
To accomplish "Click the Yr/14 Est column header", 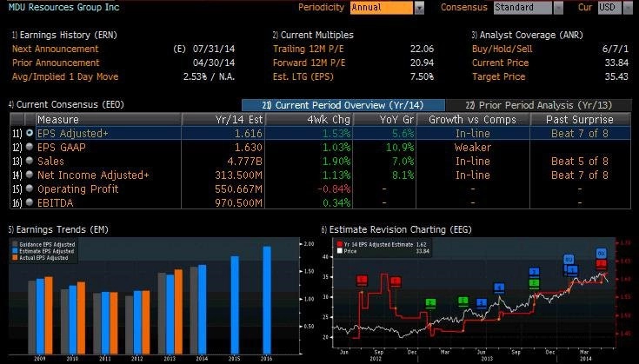I will click(x=223, y=119).
